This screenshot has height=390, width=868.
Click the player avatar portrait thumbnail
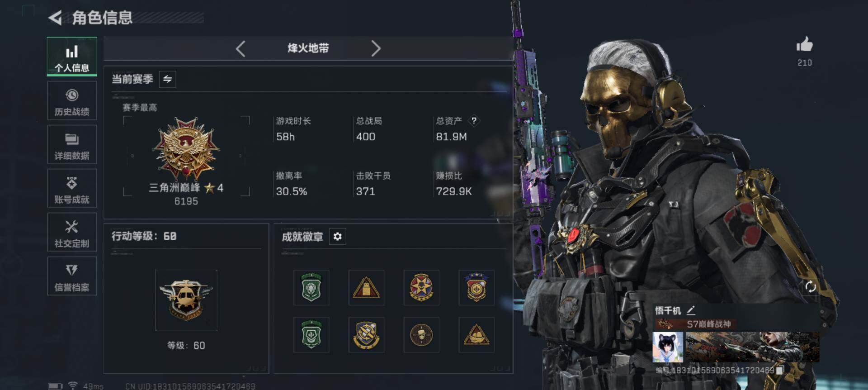(668, 347)
